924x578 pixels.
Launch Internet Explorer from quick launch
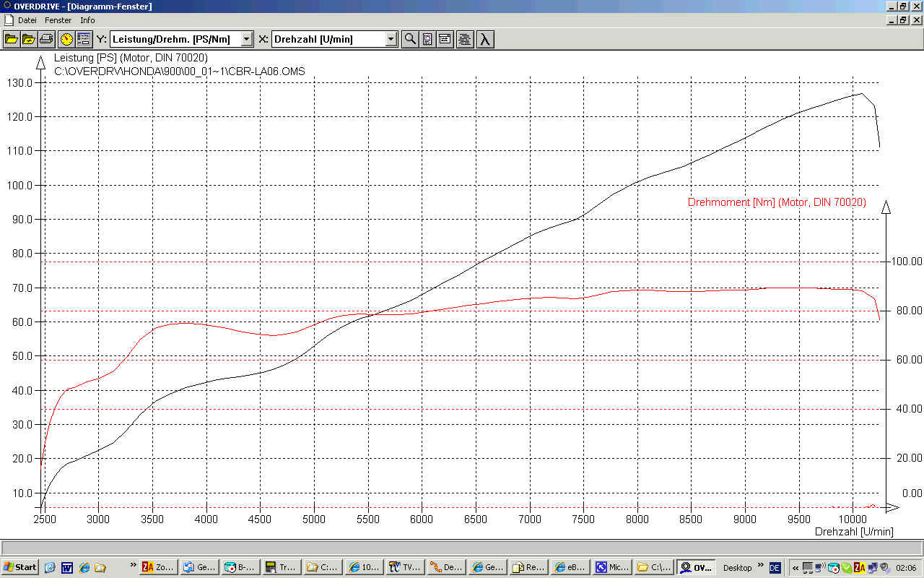84,567
